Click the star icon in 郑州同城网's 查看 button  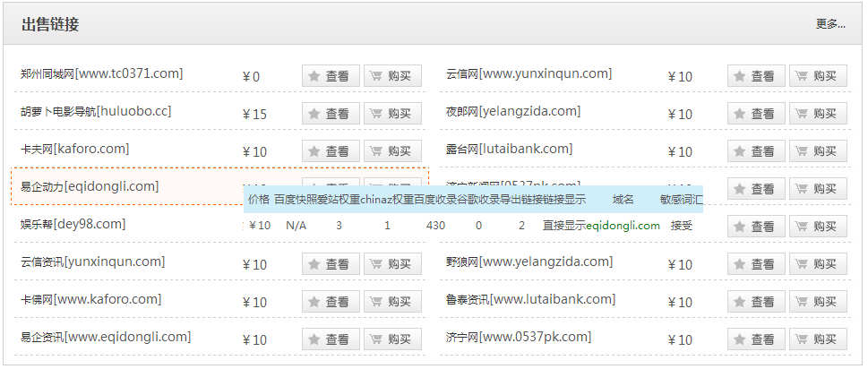pos(314,76)
